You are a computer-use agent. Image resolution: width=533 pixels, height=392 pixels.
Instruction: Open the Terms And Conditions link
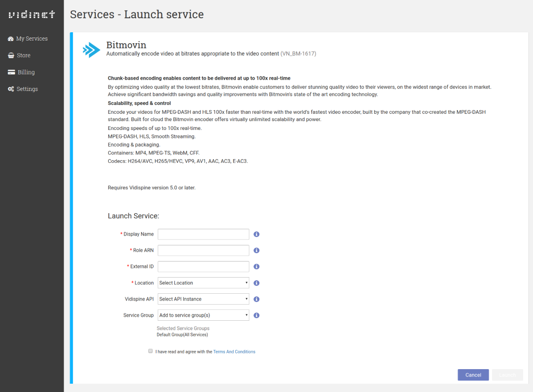(x=234, y=352)
